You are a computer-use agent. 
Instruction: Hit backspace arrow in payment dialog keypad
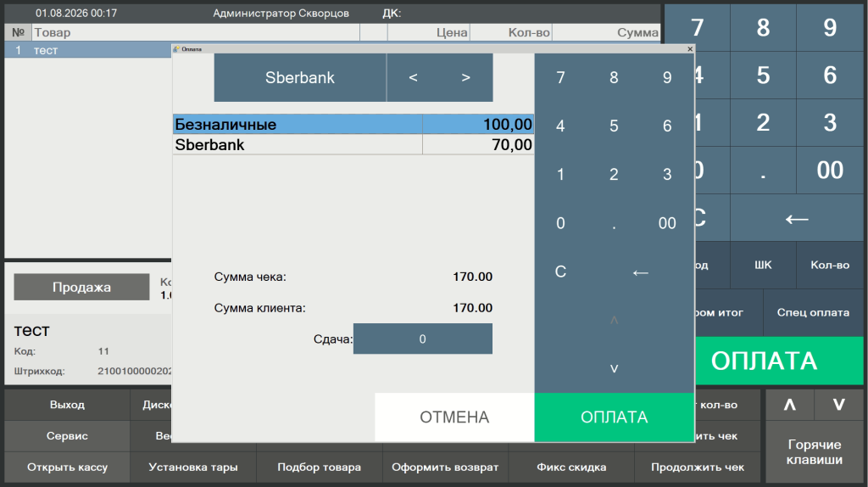(x=641, y=271)
